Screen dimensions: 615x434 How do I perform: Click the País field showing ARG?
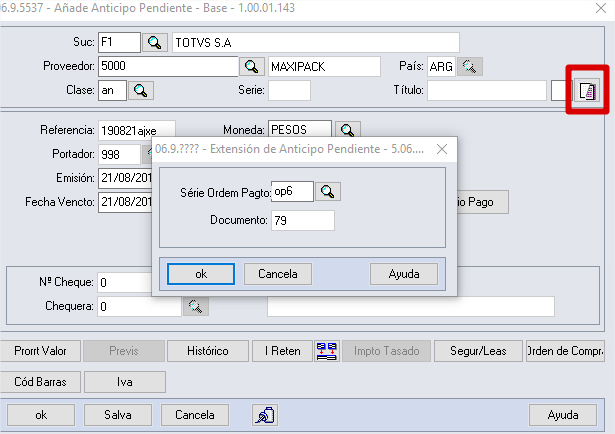click(x=441, y=66)
